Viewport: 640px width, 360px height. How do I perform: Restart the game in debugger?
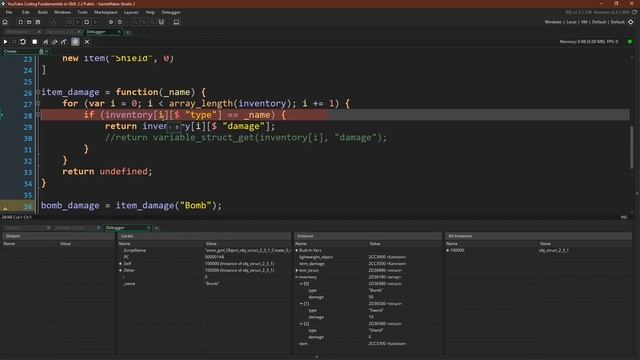(23, 42)
